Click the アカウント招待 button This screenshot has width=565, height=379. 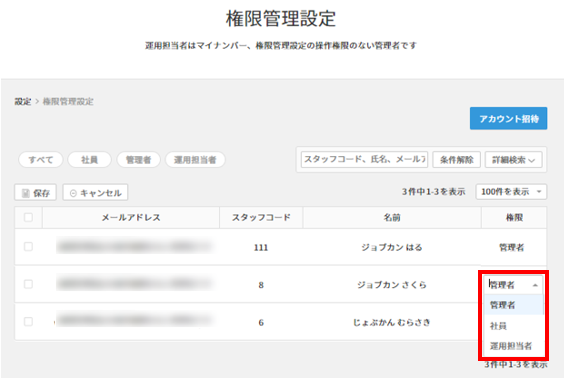point(508,119)
